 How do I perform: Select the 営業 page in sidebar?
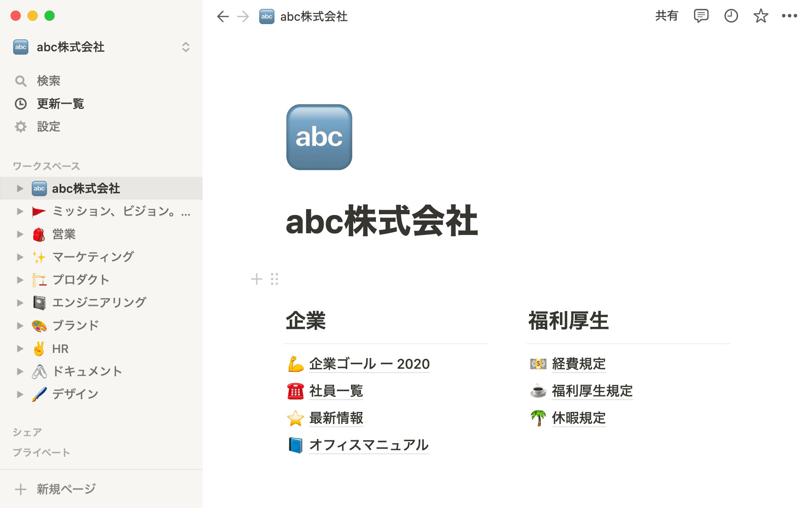[63, 234]
